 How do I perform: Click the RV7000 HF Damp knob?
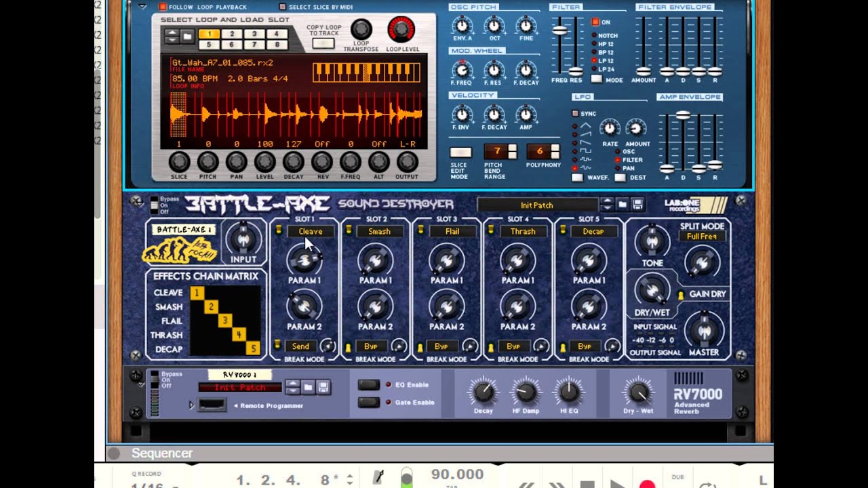click(526, 392)
